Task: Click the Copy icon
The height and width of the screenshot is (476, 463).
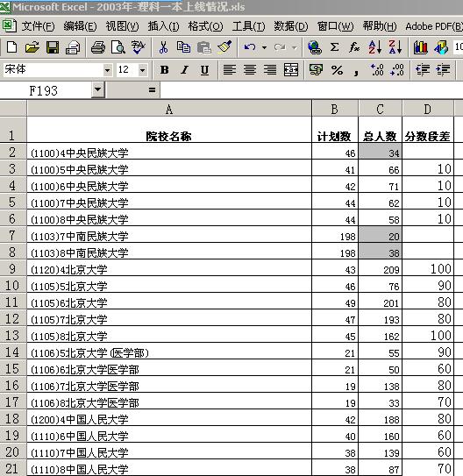Action: point(183,47)
